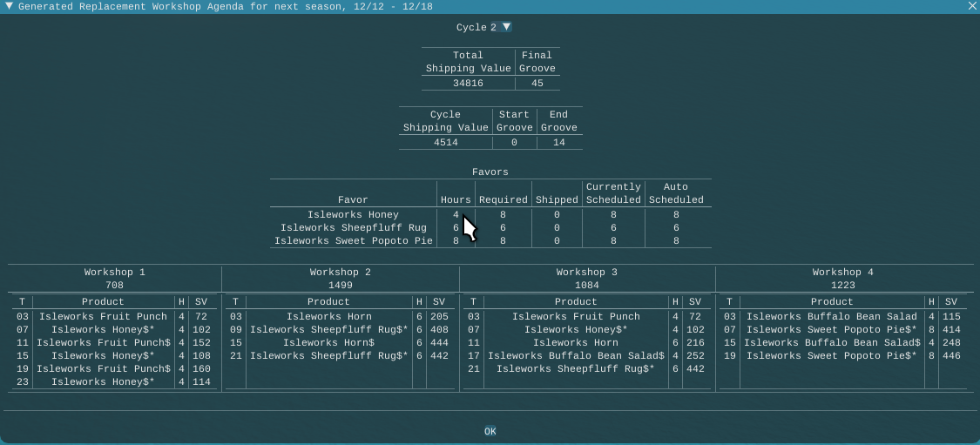The height and width of the screenshot is (445, 980).
Task: Click Workshop 3 SV value 252
Action: point(695,355)
